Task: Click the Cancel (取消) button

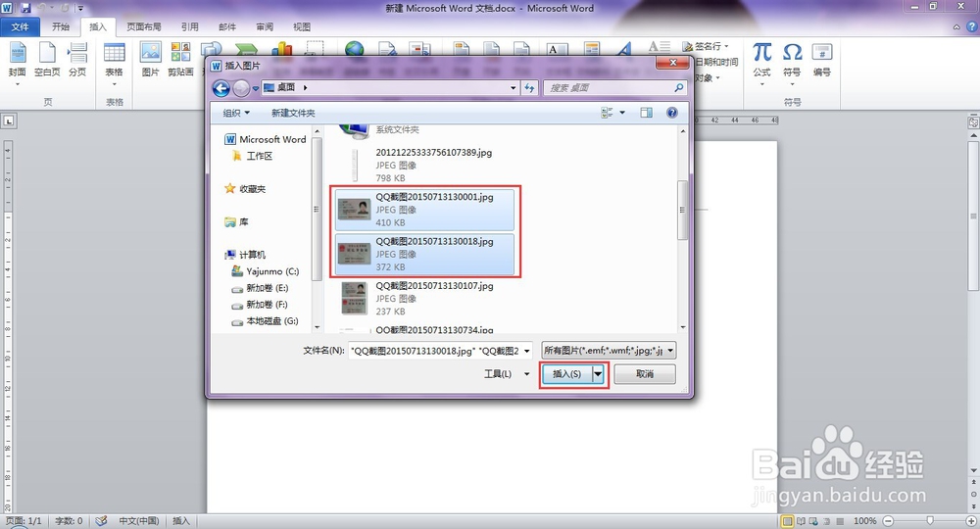Action: pyautogui.click(x=645, y=374)
